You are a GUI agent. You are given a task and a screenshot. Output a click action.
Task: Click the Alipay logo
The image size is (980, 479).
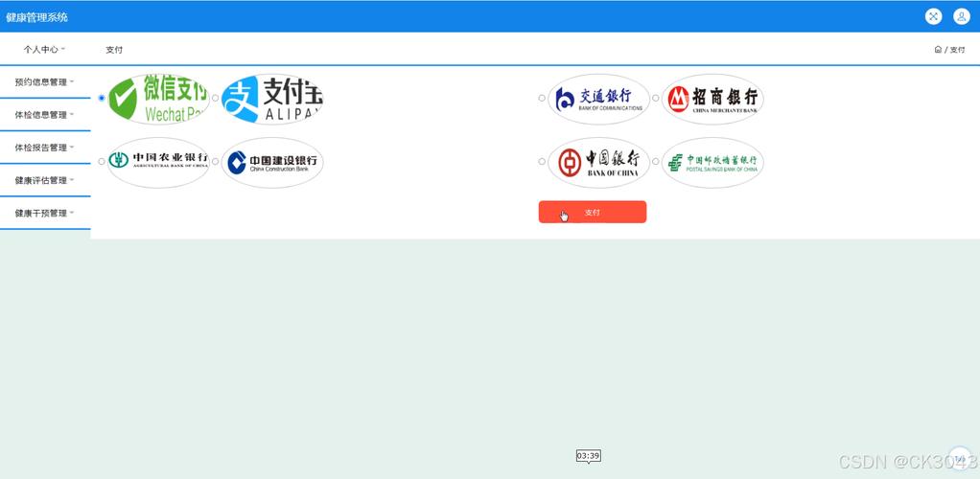click(272, 99)
